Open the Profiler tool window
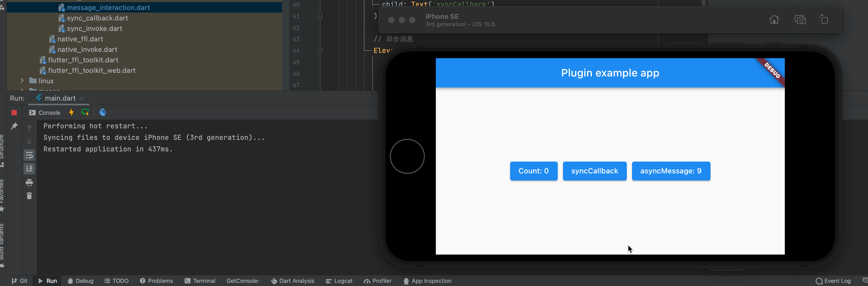 378,281
